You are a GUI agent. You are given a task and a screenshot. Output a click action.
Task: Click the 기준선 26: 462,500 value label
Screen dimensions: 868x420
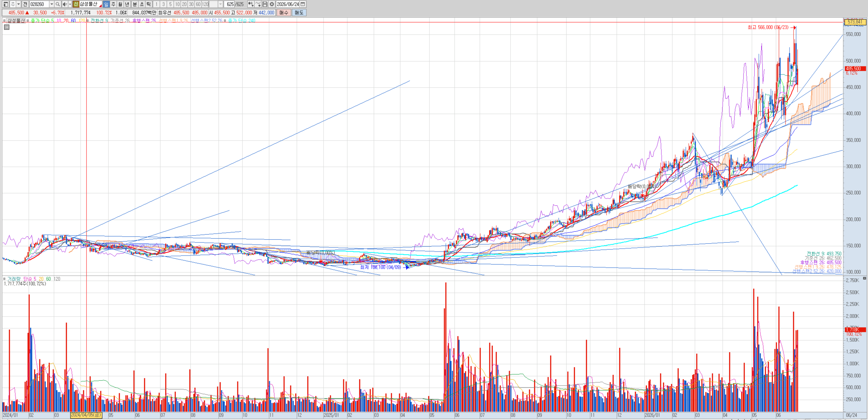pos(823,258)
